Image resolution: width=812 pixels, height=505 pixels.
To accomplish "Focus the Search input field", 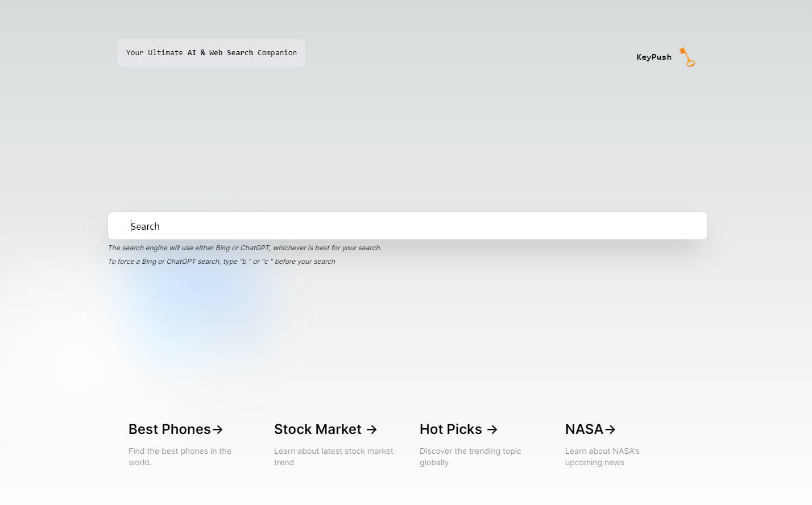I will point(407,226).
